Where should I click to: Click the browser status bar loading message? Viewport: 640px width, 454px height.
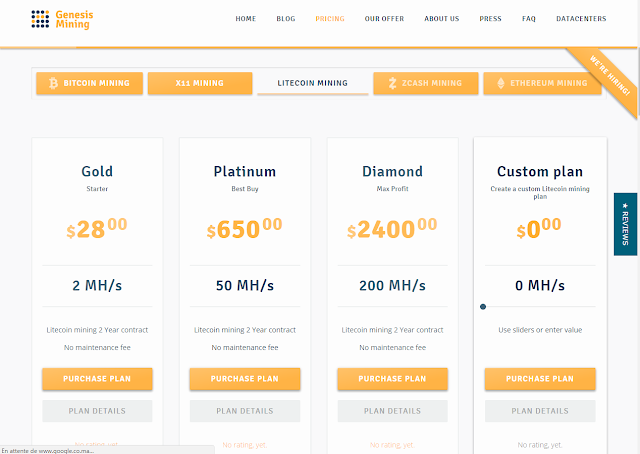[x=48, y=451]
